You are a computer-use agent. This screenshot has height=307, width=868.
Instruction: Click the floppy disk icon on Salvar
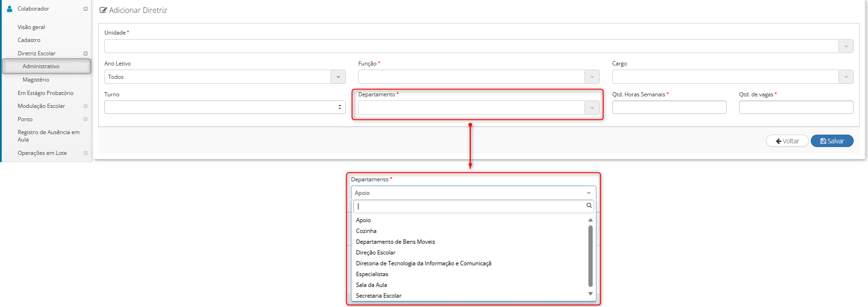(823, 142)
